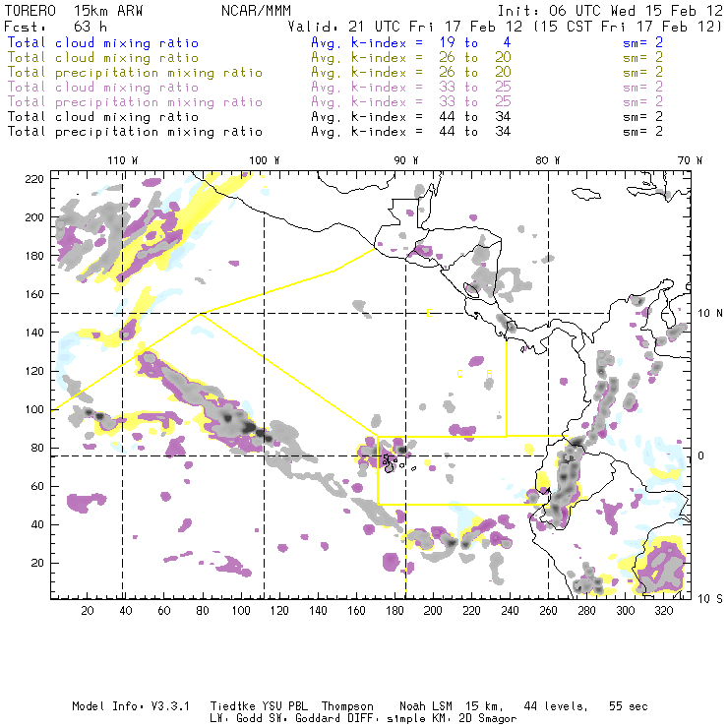
Task: Click the 90 W longitude label
Action: click(x=406, y=160)
